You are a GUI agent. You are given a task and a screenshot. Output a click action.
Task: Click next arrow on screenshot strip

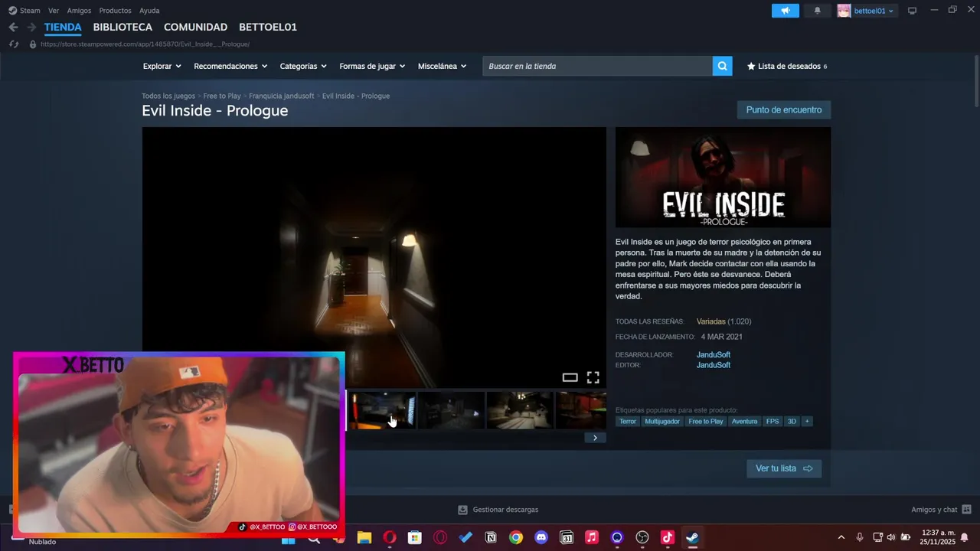click(595, 438)
